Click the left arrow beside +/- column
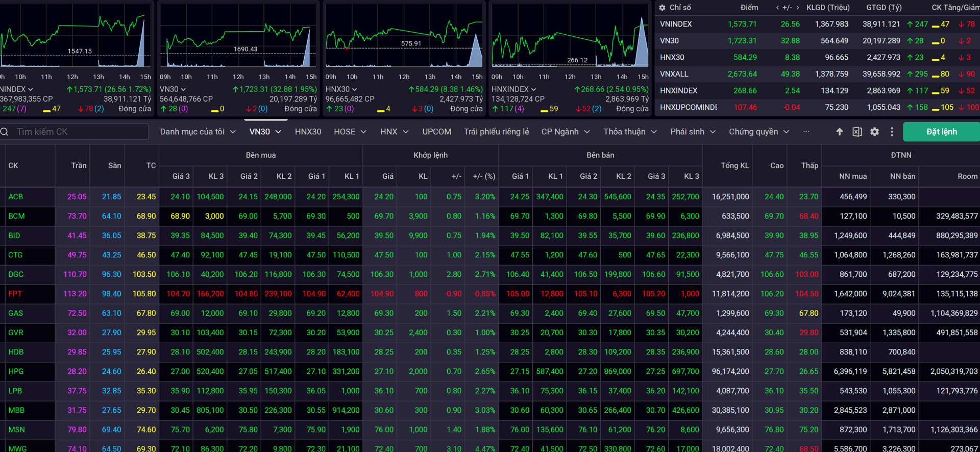Screen dimensions: 980x452 pyautogui.click(x=777, y=8)
